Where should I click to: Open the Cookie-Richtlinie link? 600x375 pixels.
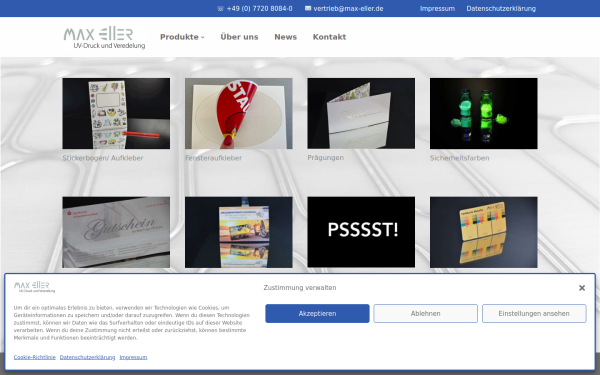pos(34,357)
